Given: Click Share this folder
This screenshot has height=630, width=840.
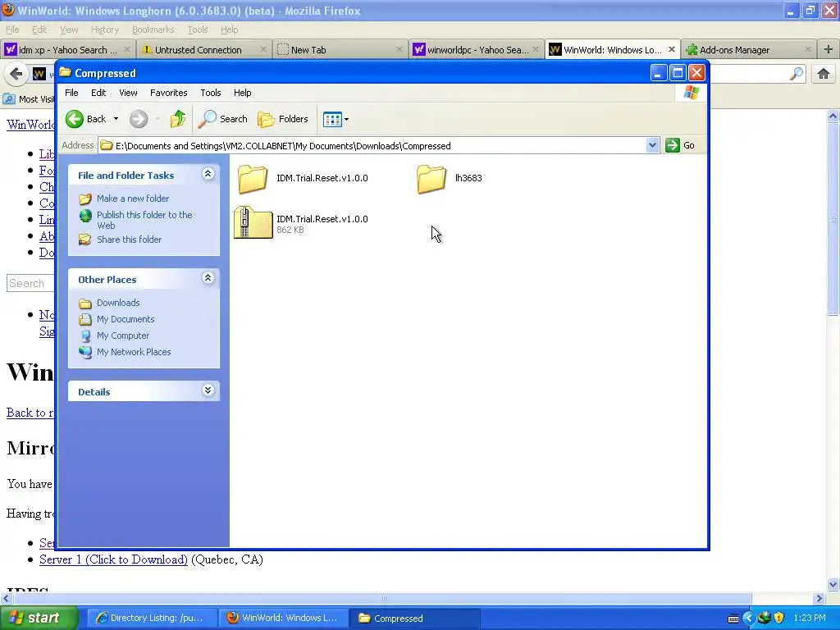Looking at the screenshot, I should point(129,240).
